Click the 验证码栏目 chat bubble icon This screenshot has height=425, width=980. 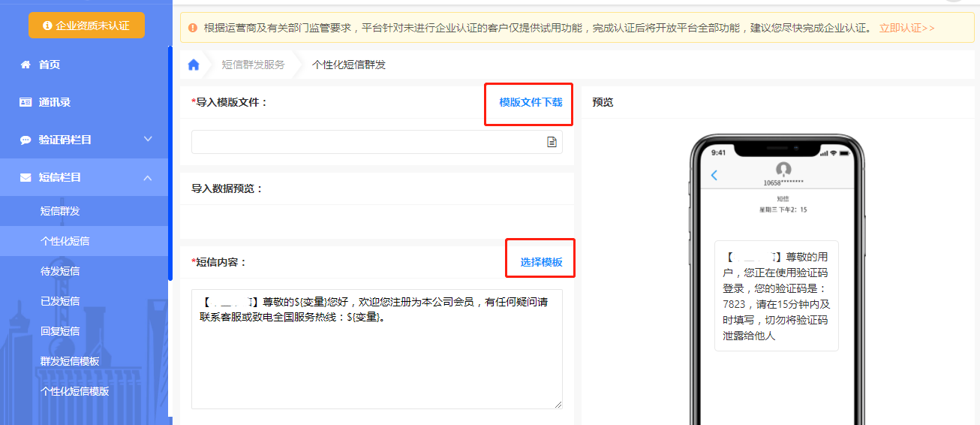tap(26, 140)
